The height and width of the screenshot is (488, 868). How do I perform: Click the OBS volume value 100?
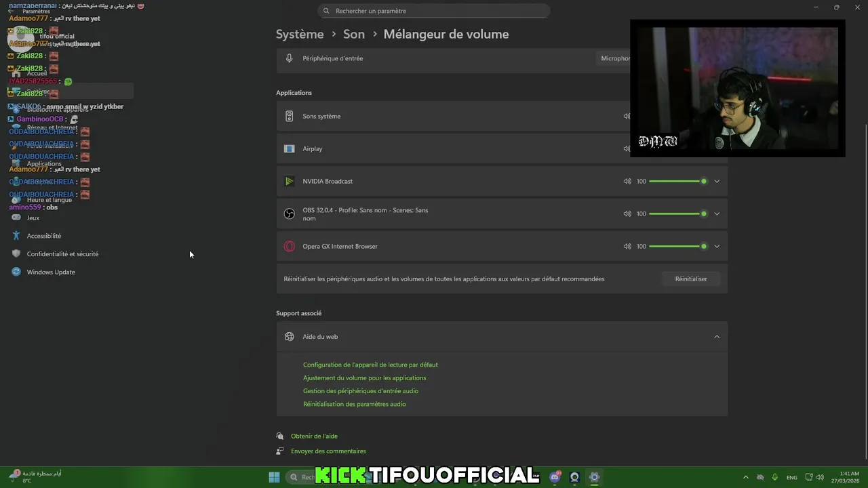(x=642, y=213)
